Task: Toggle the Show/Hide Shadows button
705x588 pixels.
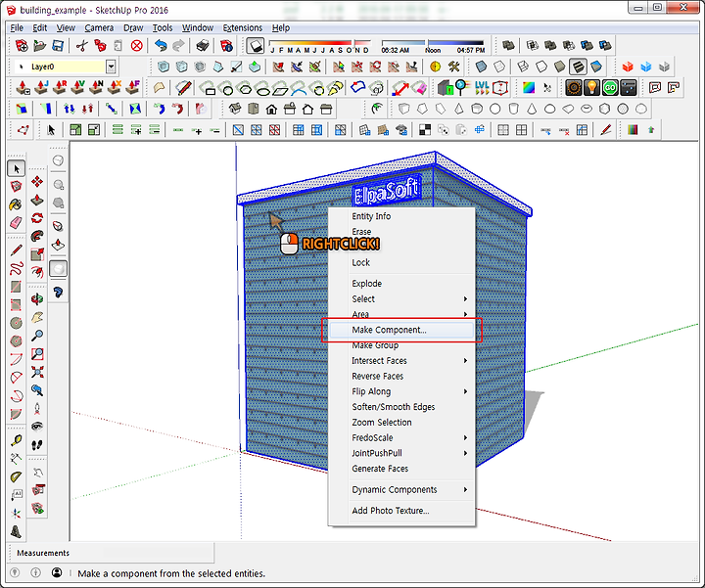Action: (256, 45)
